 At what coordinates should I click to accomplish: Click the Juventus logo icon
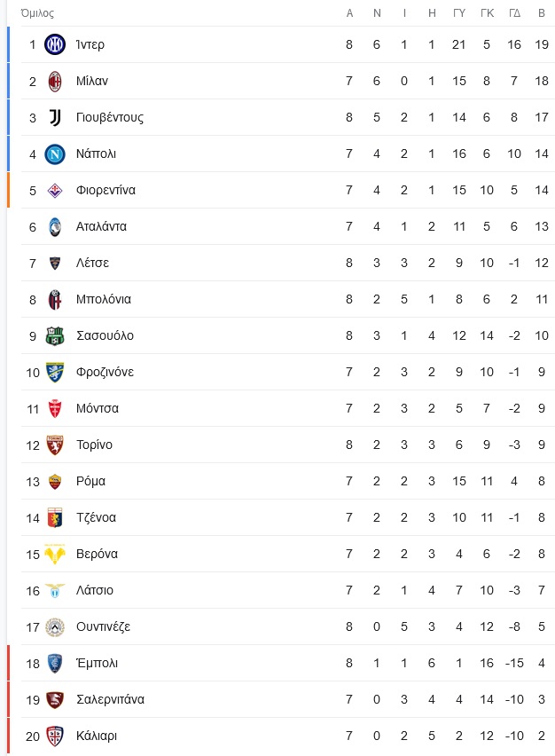(55, 117)
